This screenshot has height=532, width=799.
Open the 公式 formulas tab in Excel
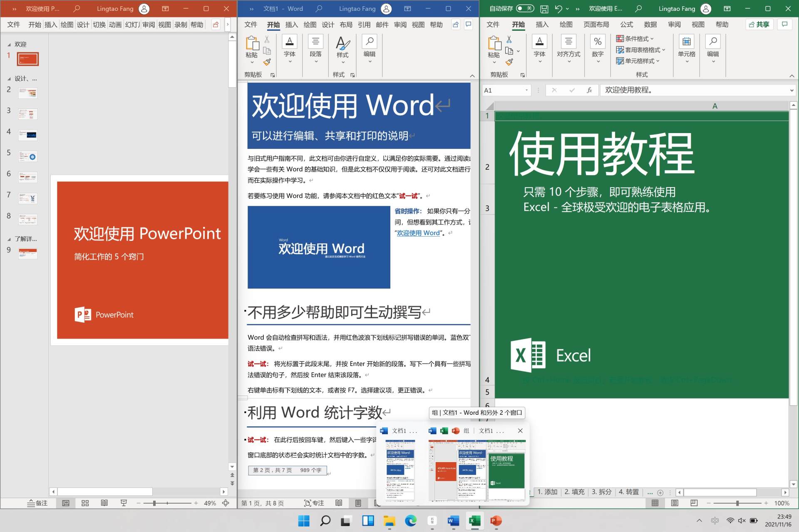[626, 25]
